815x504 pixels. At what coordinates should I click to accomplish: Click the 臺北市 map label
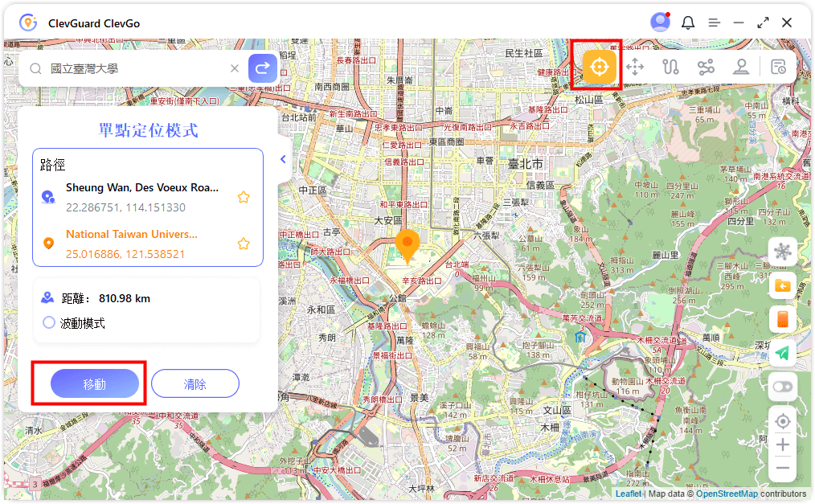(x=525, y=164)
